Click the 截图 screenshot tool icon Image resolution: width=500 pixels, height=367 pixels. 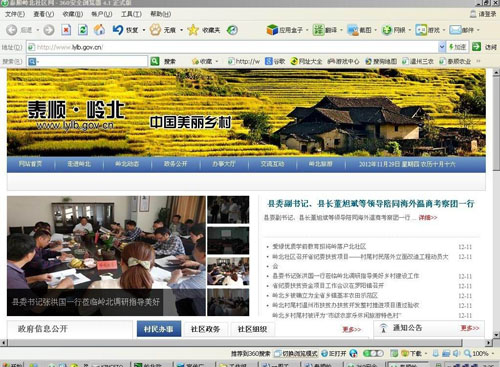tap(353, 30)
